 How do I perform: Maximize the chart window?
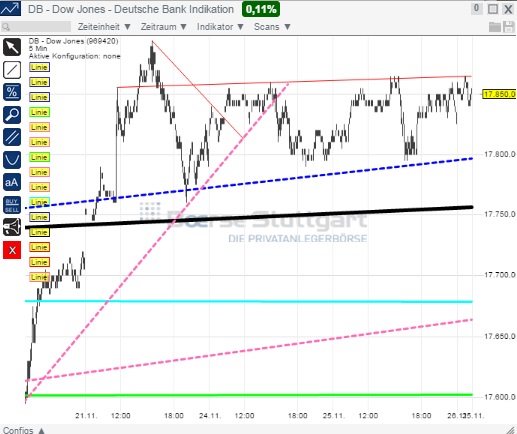click(493, 9)
